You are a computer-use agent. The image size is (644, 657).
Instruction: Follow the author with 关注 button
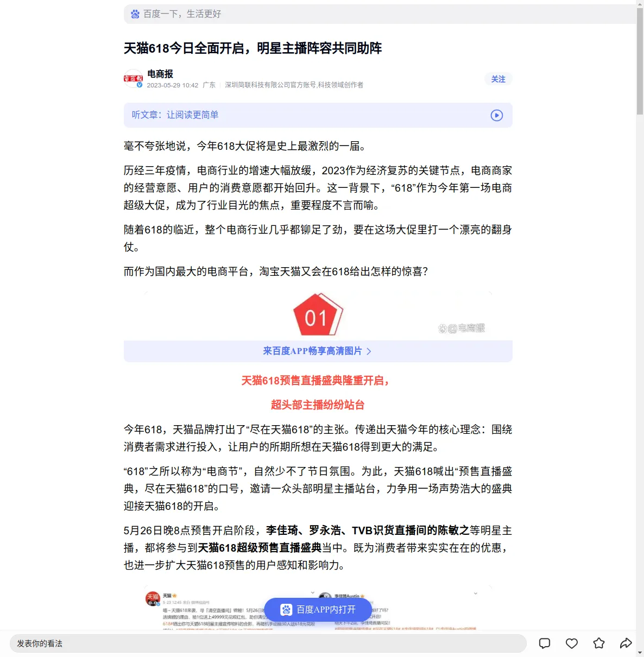[x=498, y=79]
